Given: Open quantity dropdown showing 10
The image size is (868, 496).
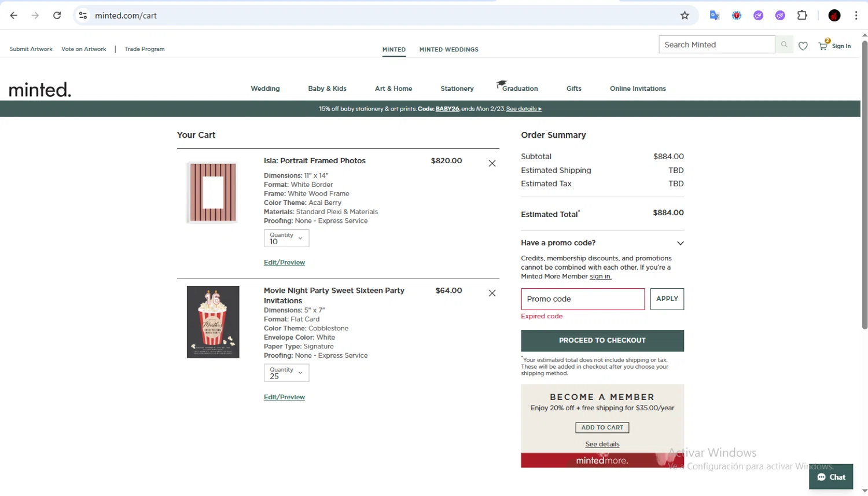Looking at the screenshot, I should pyautogui.click(x=286, y=238).
